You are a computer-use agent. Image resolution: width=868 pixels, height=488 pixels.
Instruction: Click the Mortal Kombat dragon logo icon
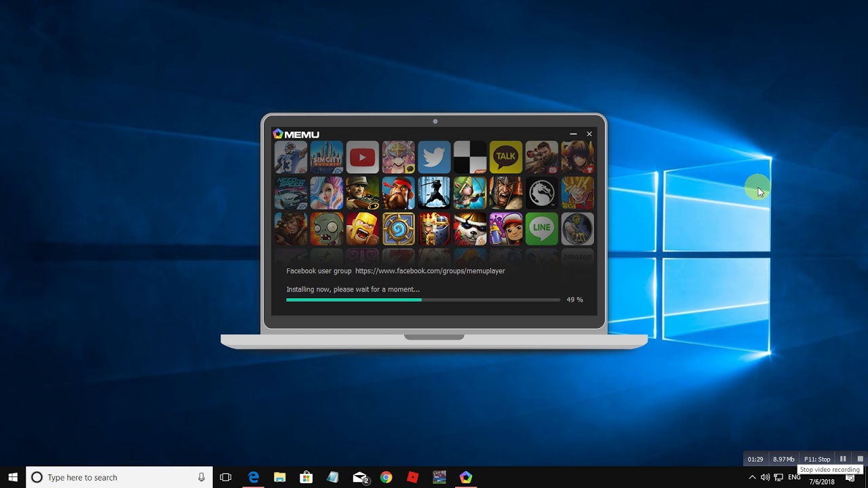542,193
